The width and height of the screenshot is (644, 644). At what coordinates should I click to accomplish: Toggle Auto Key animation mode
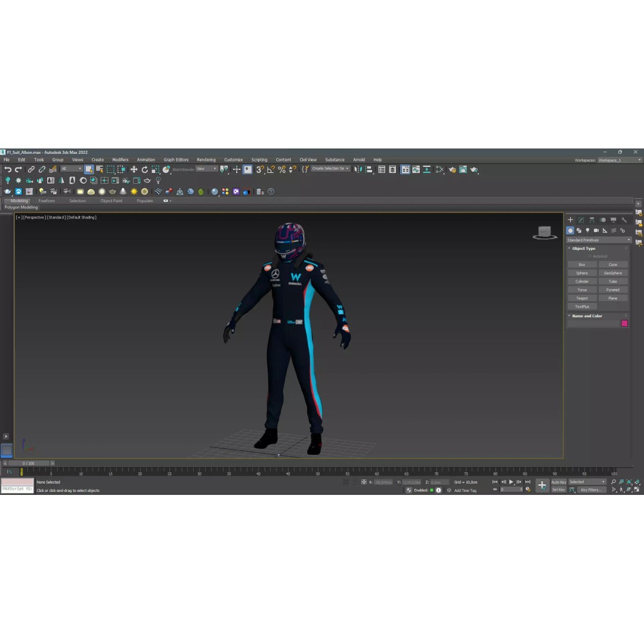pyautogui.click(x=558, y=482)
